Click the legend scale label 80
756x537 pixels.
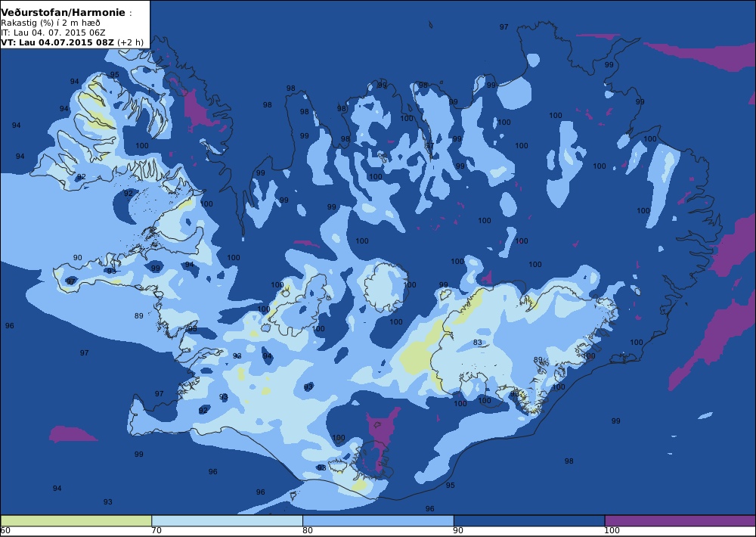click(308, 531)
